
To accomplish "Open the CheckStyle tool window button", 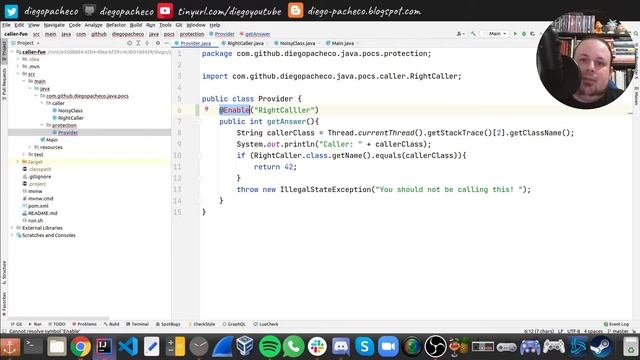I will pos(202,324).
